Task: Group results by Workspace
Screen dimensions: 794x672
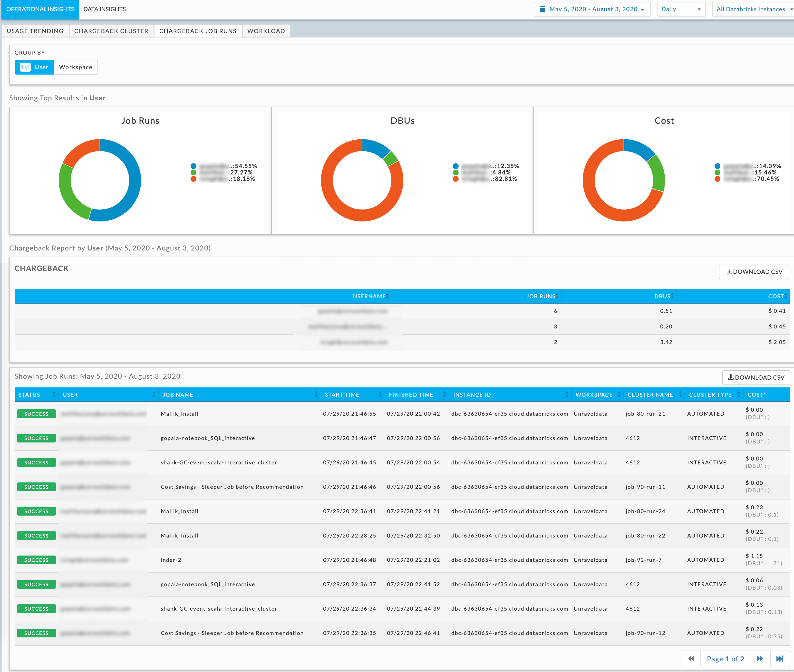Action: tap(76, 67)
